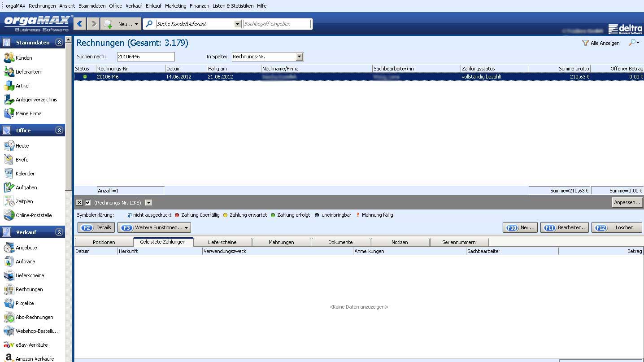Click Alle Anzeigen filter button

point(600,43)
